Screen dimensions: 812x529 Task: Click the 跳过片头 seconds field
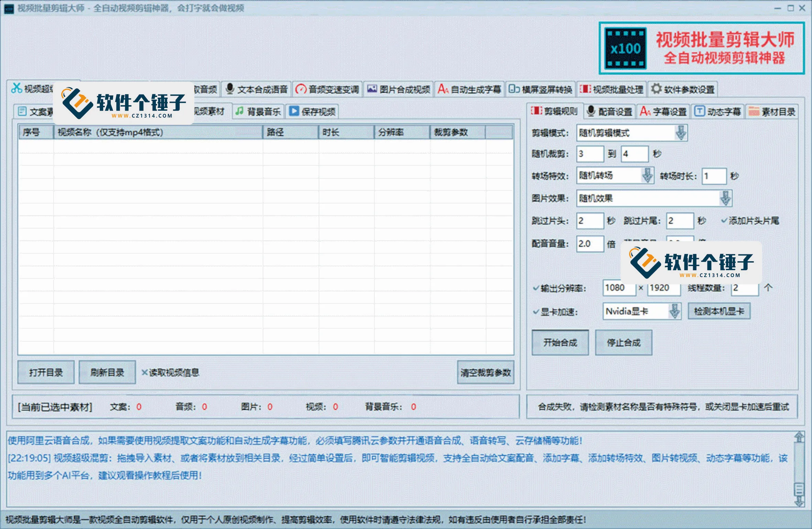pos(590,221)
